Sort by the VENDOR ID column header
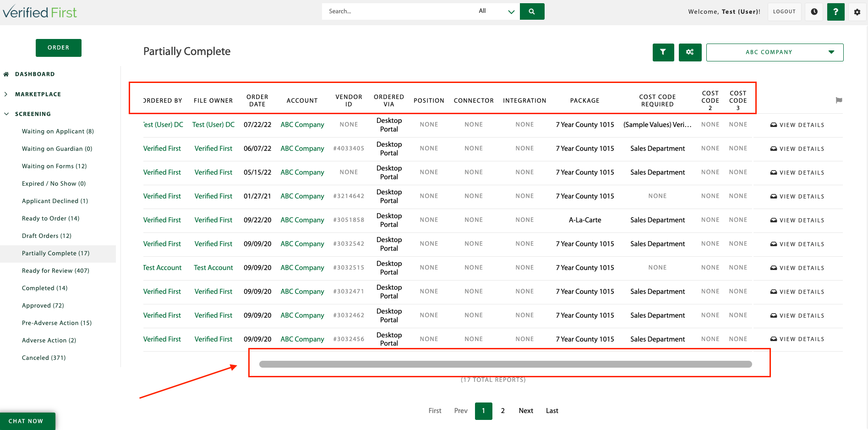 (349, 100)
